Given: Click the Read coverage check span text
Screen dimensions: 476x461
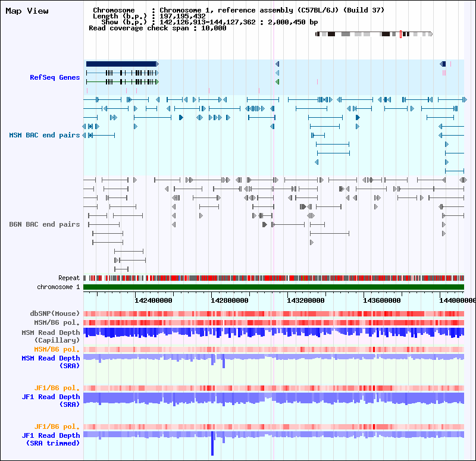Looking at the screenshot, I should pos(157,28).
